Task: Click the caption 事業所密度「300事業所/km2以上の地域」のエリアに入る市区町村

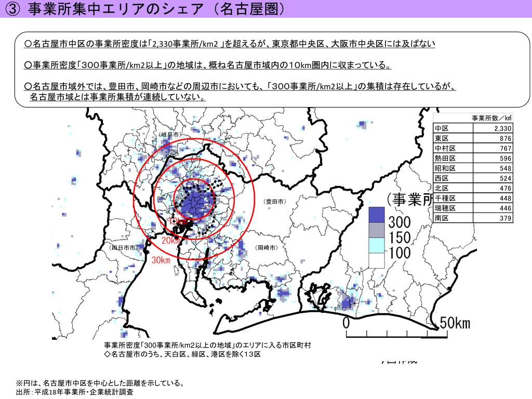Action: tap(207, 345)
